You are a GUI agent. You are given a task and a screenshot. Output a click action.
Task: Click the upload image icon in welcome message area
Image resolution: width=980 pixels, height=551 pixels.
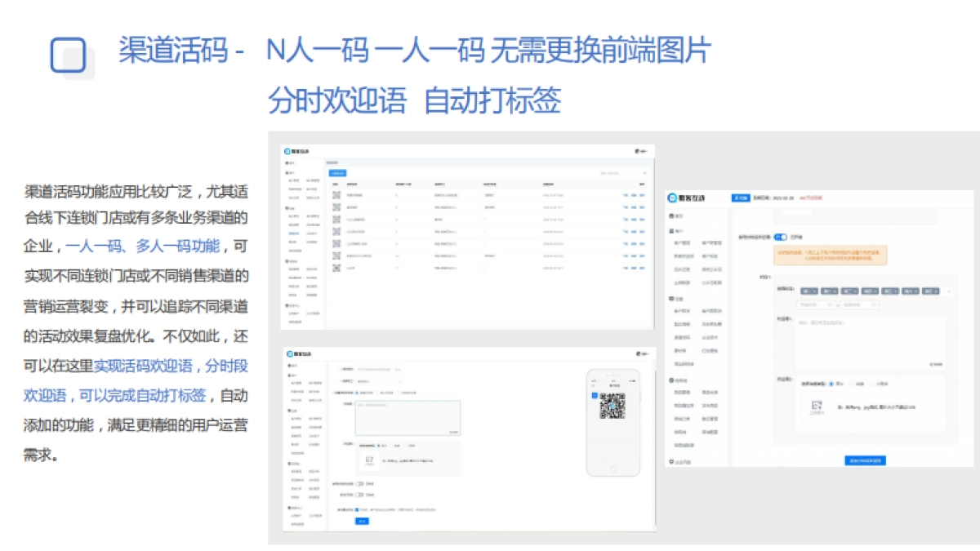369,458
